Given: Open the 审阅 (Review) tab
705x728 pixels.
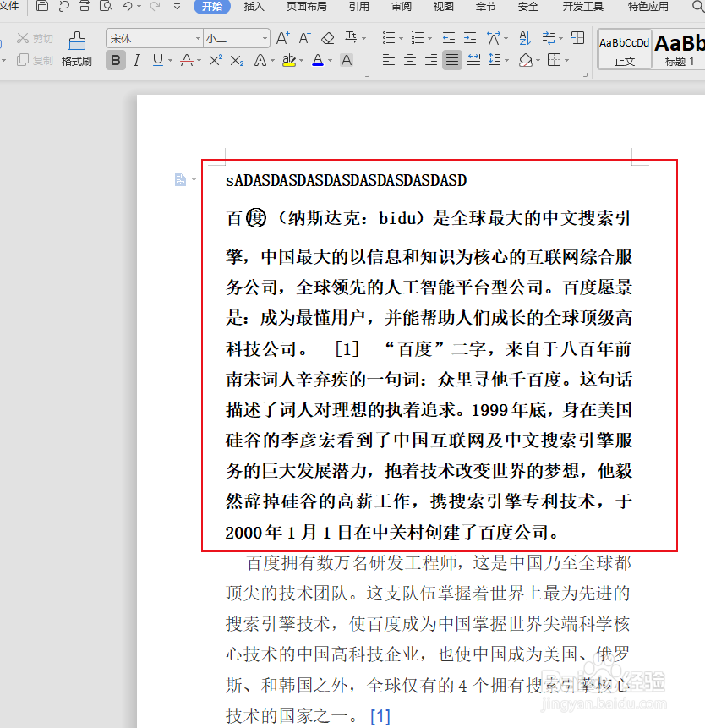Looking at the screenshot, I should 402,7.
